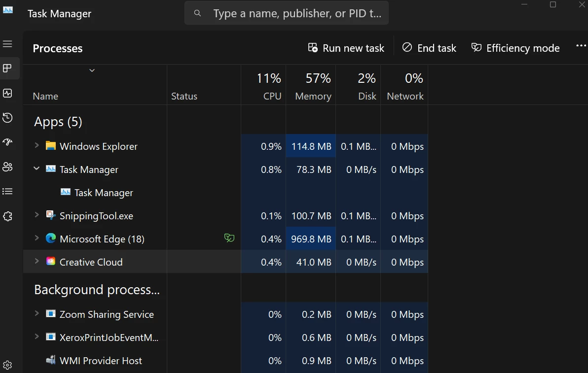The image size is (588, 373).
Task: Expand the Microsoft Edge (18) group
Action: click(37, 238)
